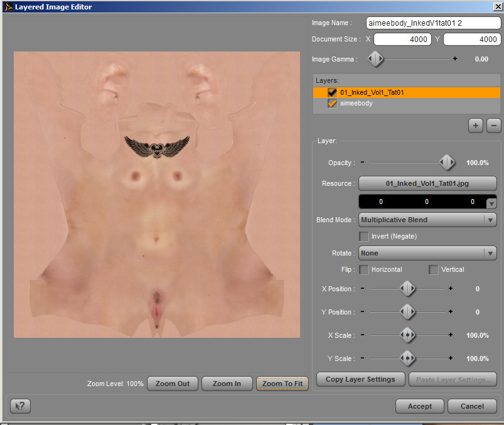Click minus icon beside Y Position slider
Screen dimensions: 504x425
(x=362, y=311)
